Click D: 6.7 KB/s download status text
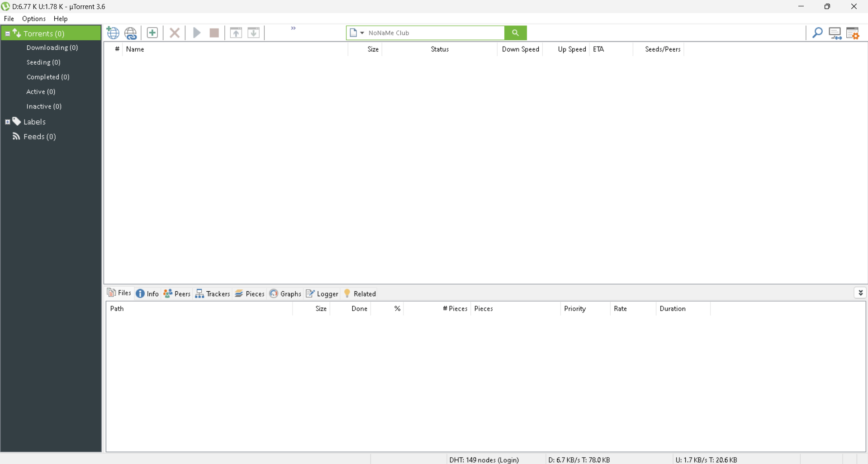 click(x=579, y=459)
